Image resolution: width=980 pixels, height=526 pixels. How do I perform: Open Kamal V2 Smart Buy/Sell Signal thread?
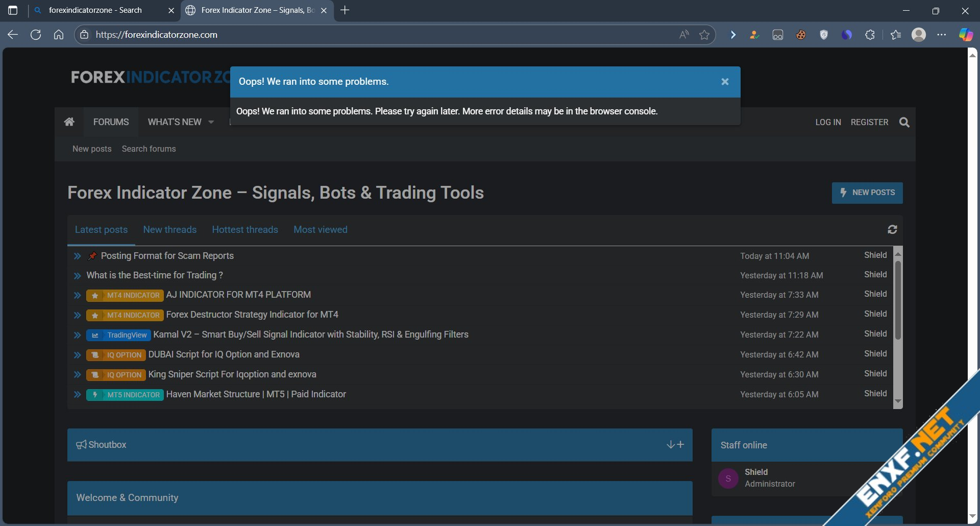[311, 334]
